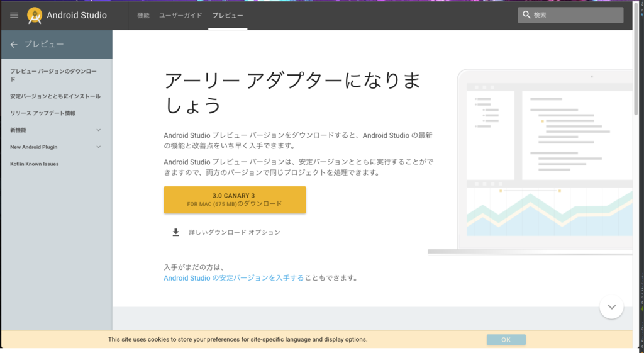Open the 機能 tab
Image resolution: width=644 pixels, height=353 pixels.
click(143, 15)
